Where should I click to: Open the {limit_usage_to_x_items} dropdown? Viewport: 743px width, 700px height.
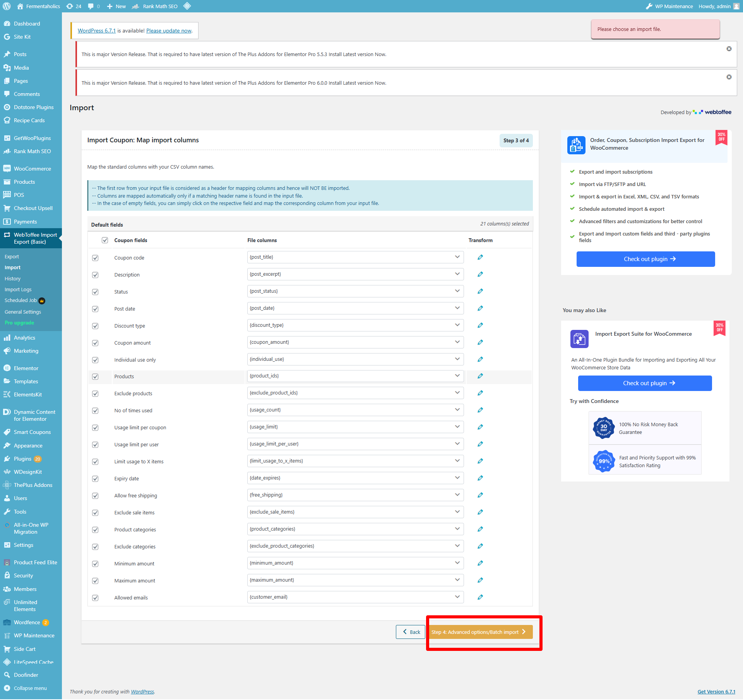click(x=355, y=461)
